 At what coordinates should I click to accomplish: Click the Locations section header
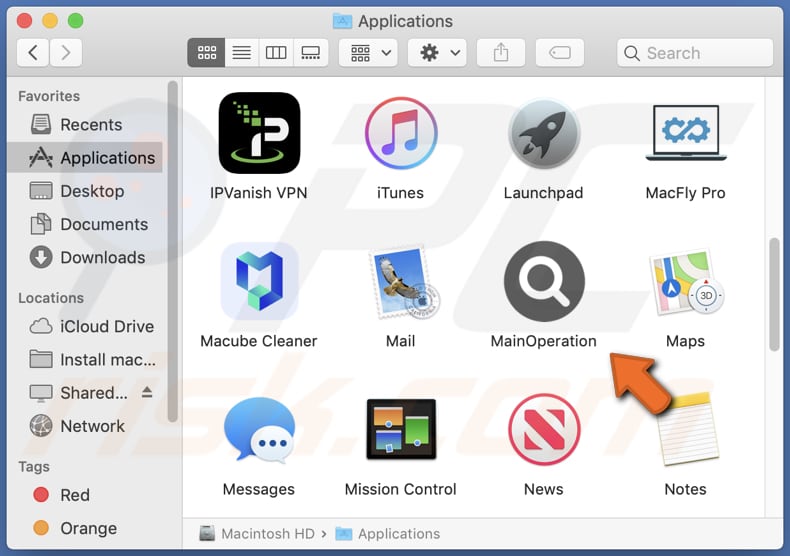click(51, 298)
